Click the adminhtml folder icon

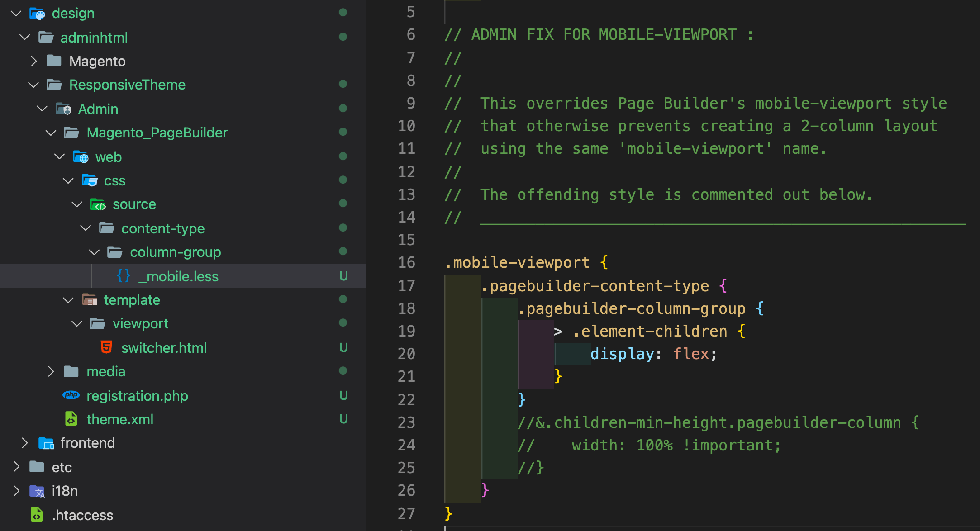pyautogui.click(x=46, y=37)
